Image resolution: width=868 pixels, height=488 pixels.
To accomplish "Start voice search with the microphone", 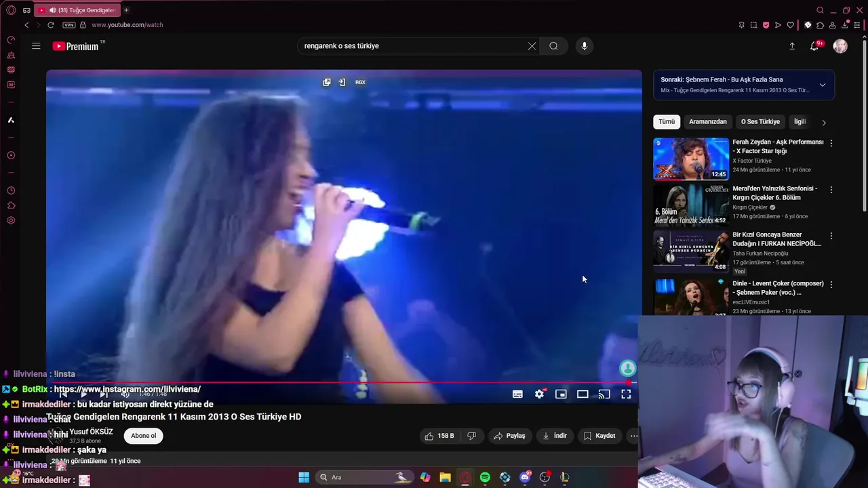I will [585, 46].
